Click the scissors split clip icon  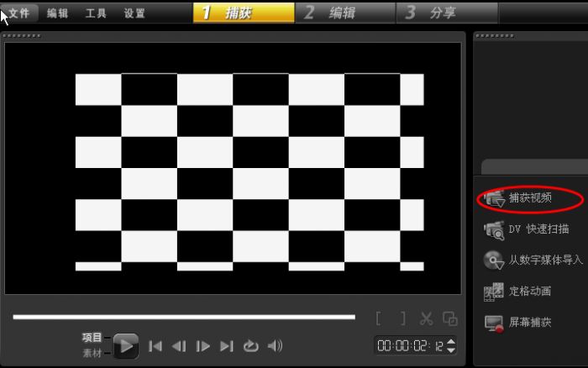coord(426,318)
